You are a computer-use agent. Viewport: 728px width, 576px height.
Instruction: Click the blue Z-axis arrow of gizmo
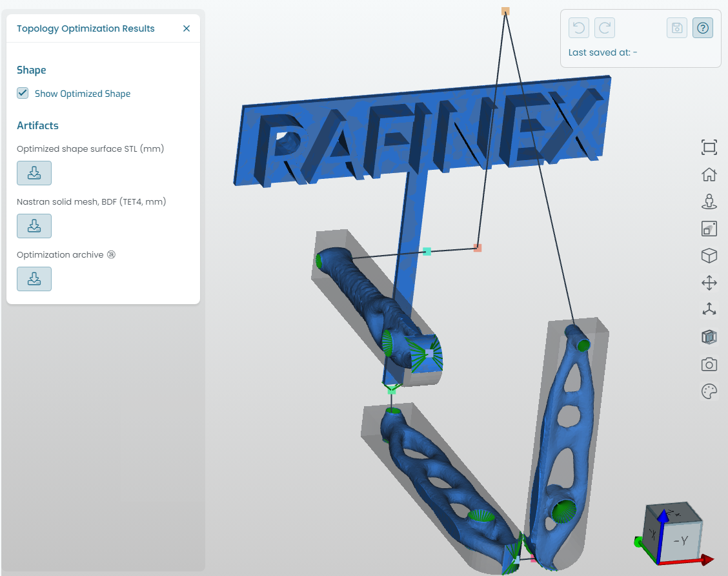pos(663,515)
